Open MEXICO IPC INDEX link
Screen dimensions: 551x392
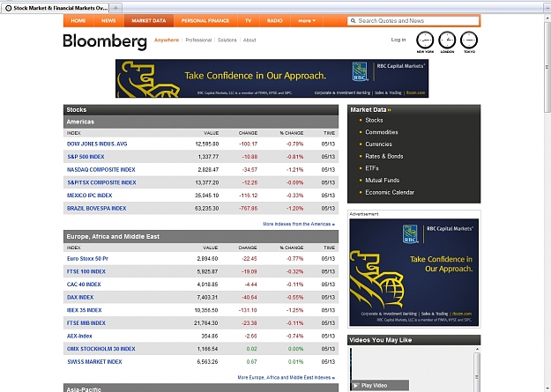(x=89, y=196)
